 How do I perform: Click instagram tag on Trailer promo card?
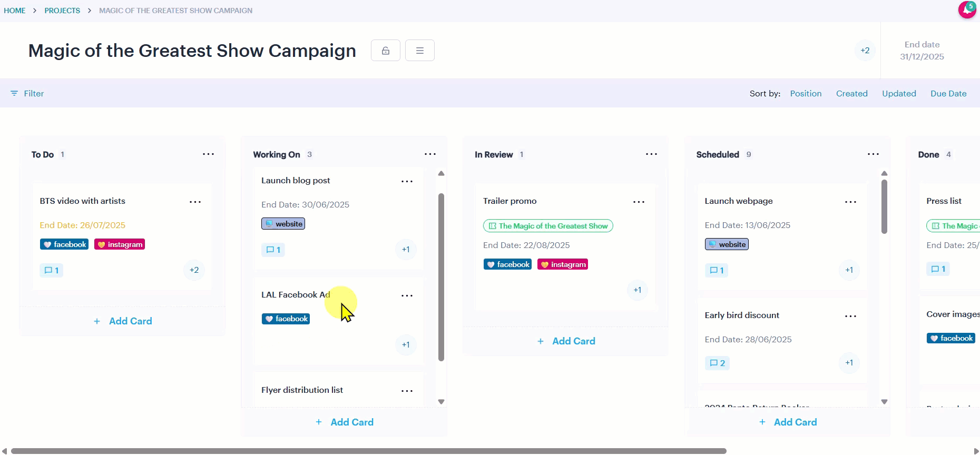pyautogui.click(x=563, y=264)
